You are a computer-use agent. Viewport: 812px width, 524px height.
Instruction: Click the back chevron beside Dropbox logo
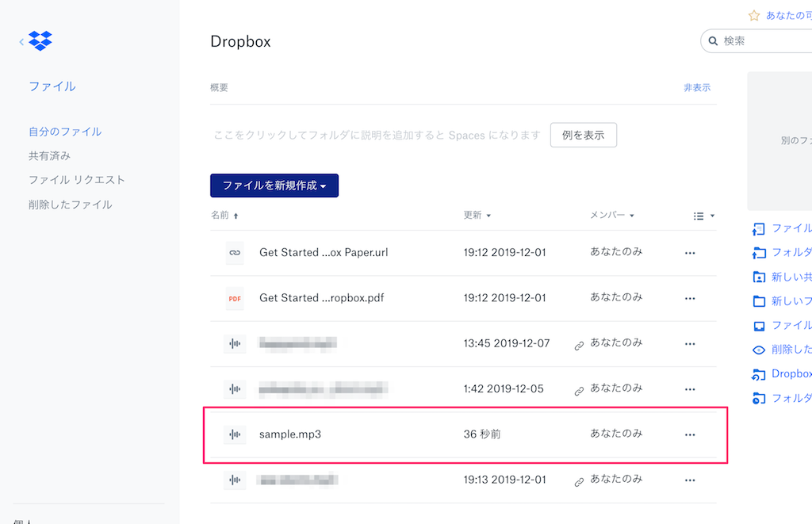tap(21, 42)
